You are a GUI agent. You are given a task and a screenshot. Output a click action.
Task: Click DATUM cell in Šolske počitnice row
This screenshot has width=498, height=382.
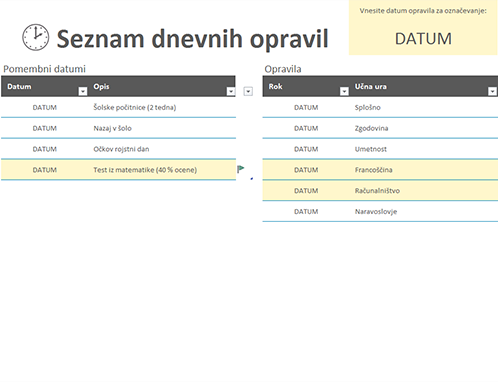(x=45, y=107)
